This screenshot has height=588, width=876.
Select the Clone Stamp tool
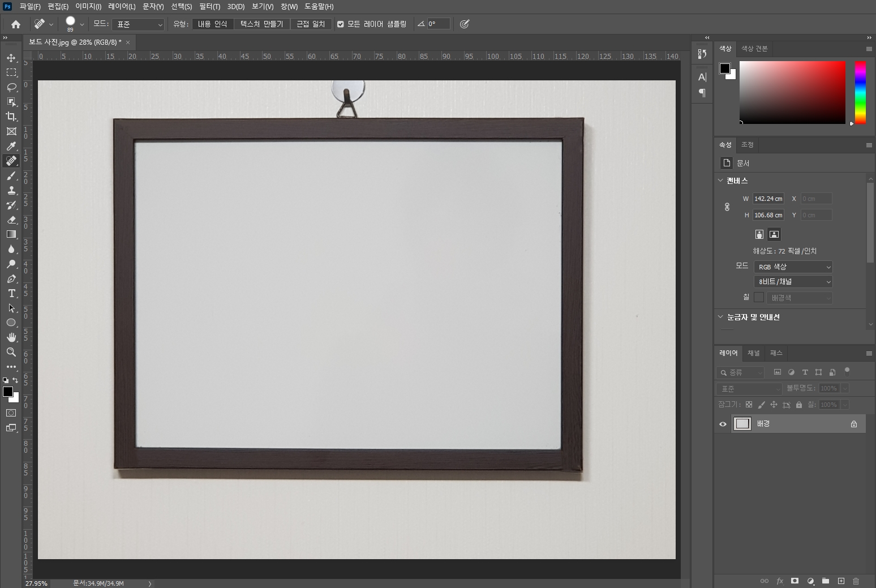(x=11, y=191)
